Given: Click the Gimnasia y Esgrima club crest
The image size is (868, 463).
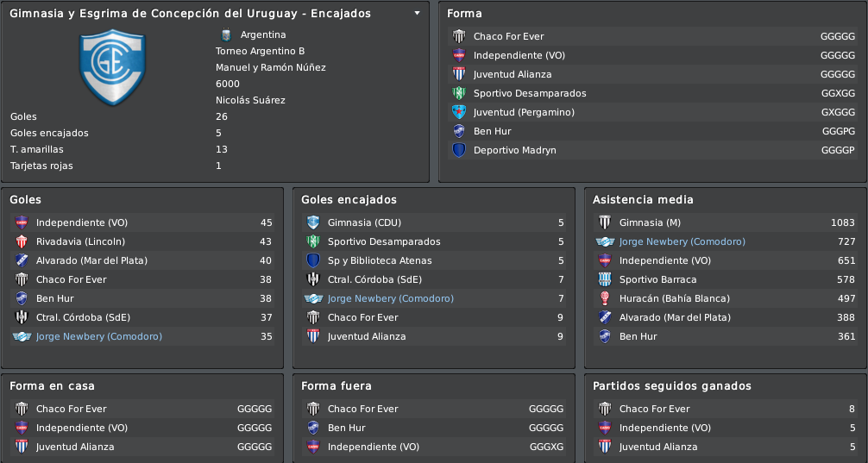Looking at the screenshot, I should click(112, 67).
